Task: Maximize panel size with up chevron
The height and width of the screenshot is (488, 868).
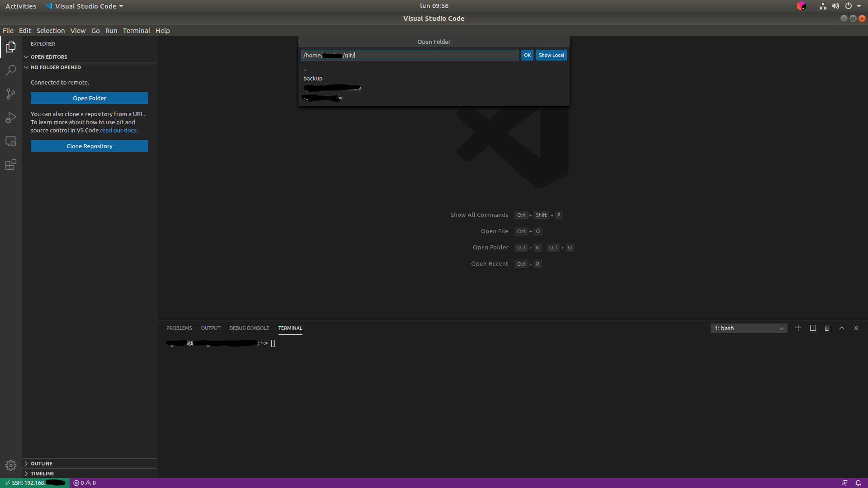Action: point(842,328)
